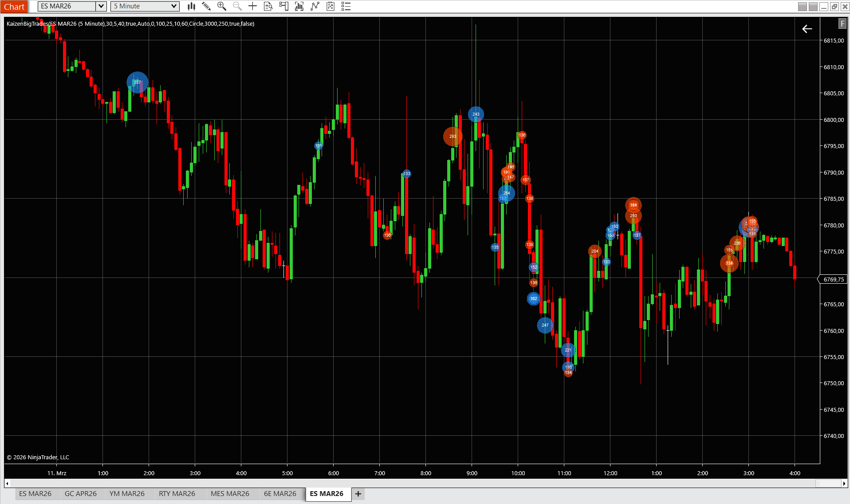Add a new chart tab with plus button
The image size is (850, 504).
point(358,494)
